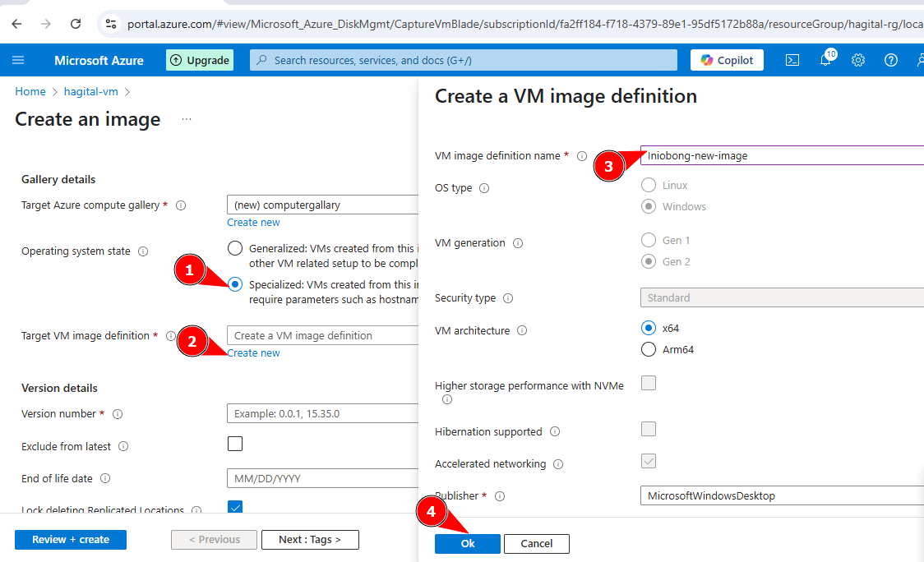This screenshot has height=562, width=924.
Task: Click the browser address bar URL
Action: point(524,24)
